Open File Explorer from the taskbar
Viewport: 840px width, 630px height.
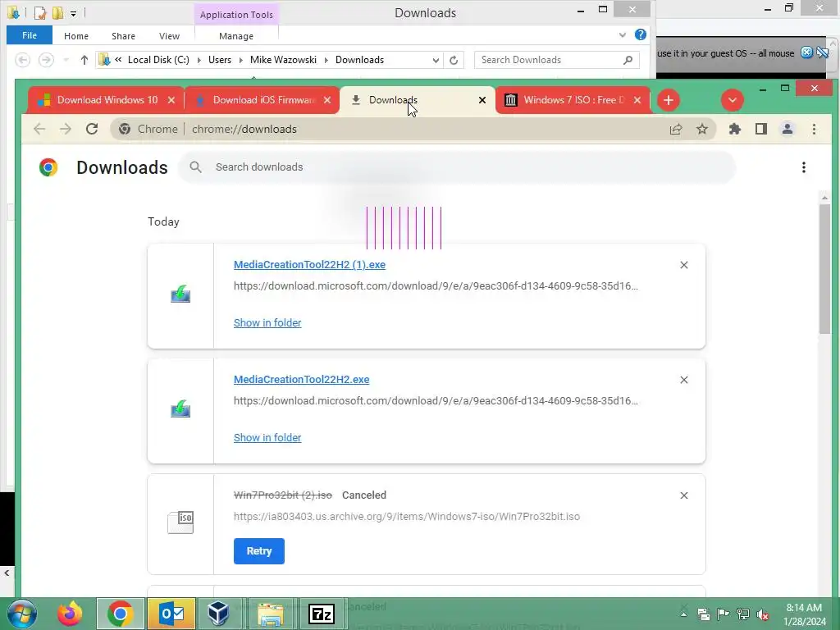pyautogui.click(x=271, y=614)
